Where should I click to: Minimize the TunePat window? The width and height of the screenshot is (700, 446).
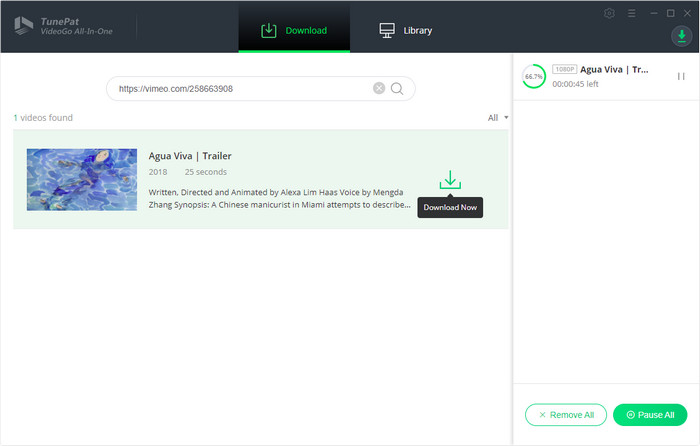[654, 13]
